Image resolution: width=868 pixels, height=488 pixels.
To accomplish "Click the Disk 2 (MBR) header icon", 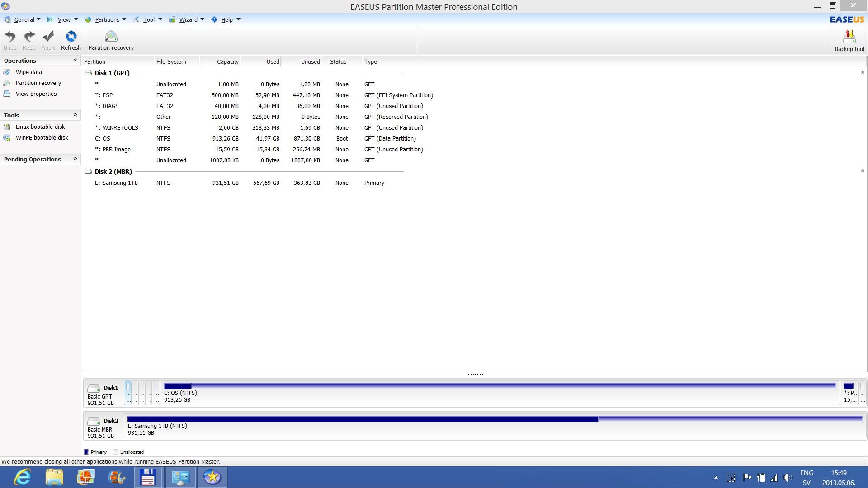I will pos(88,171).
